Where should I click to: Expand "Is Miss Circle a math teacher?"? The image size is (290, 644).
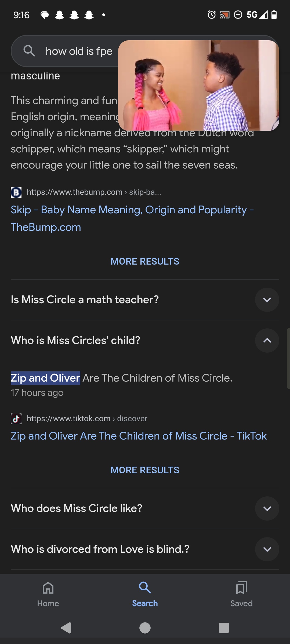pos(267,300)
